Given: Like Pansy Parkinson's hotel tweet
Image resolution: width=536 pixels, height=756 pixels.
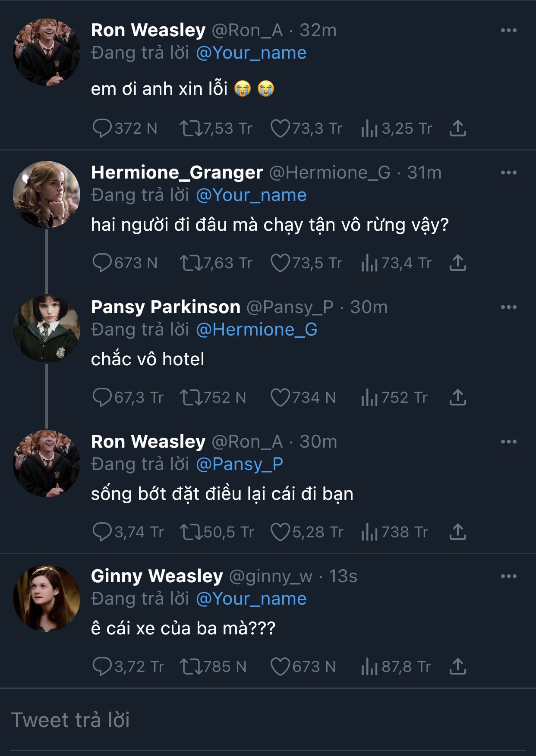Looking at the screenshot, I should point(281,398).
